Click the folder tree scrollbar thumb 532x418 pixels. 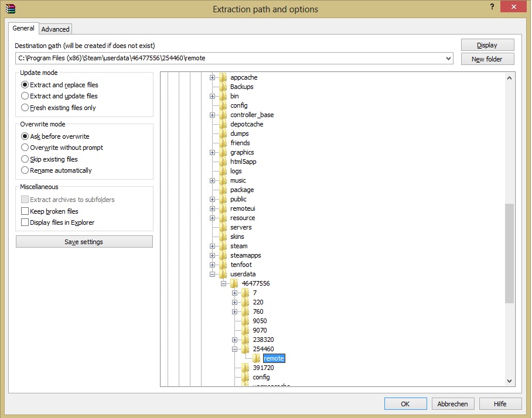(509, 253)
